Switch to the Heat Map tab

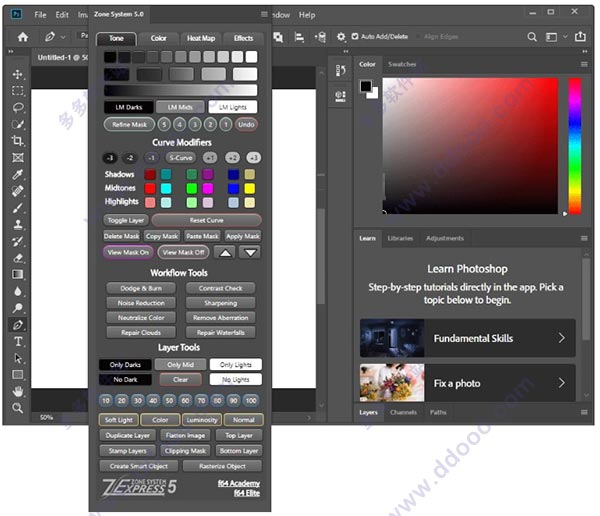click(x=201, y=38)
